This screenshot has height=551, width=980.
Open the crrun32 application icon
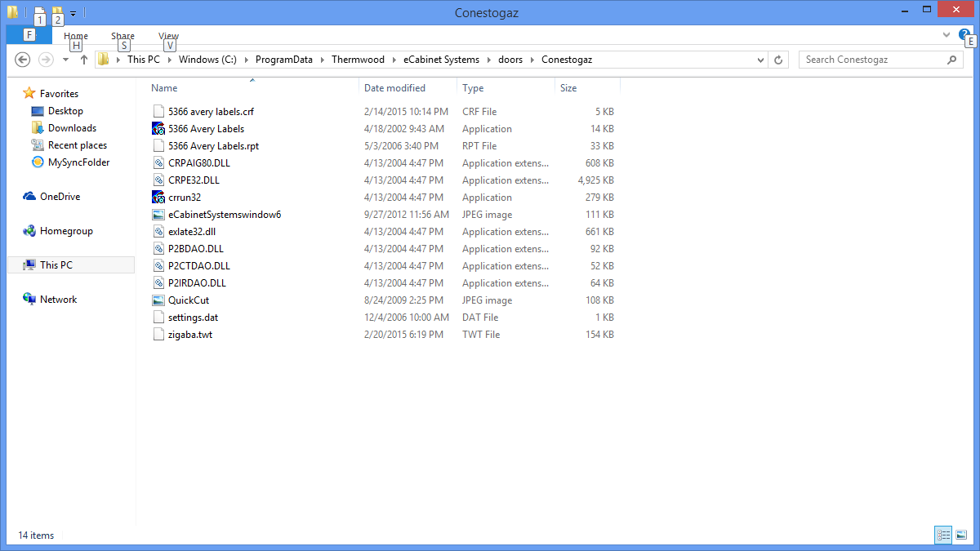click(x=158, y=198)
